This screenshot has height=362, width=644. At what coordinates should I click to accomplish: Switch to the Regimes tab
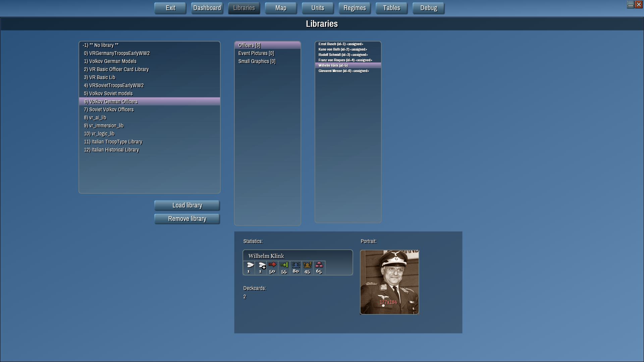point(355,8)
